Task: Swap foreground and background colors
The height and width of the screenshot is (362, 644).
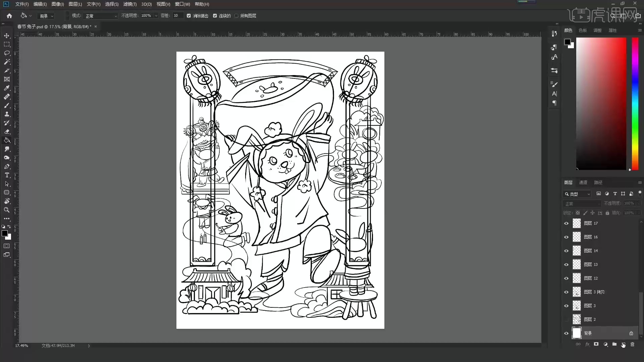Action: (x=9, y=227)
